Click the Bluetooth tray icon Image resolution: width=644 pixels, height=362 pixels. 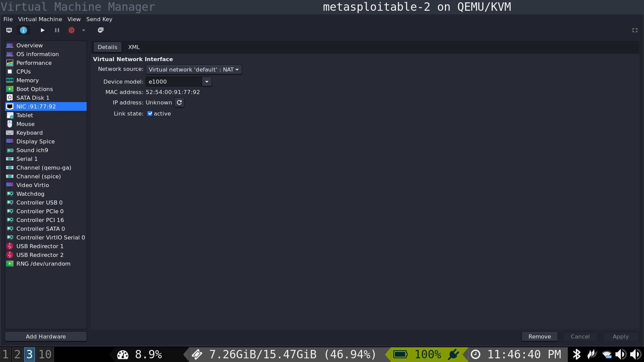[577, 354]
